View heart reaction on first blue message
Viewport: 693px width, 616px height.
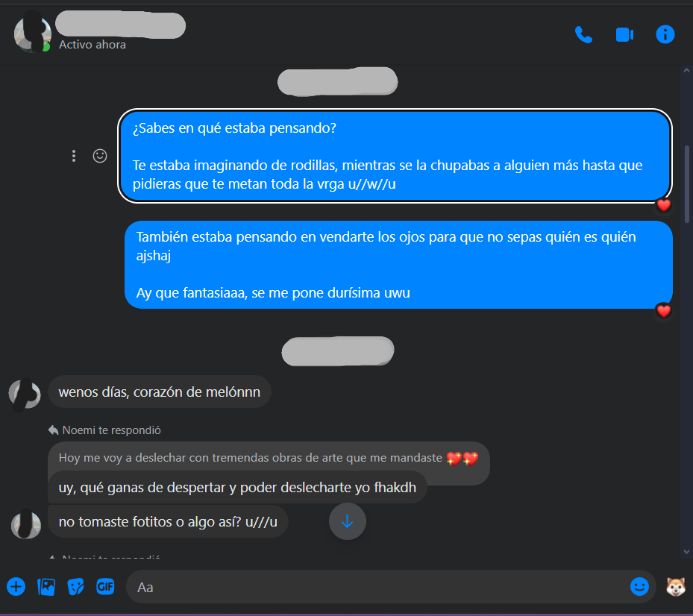coord(663,205)
